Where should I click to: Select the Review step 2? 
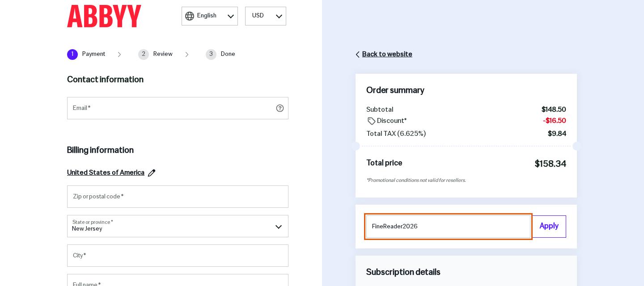click(155, 55)
